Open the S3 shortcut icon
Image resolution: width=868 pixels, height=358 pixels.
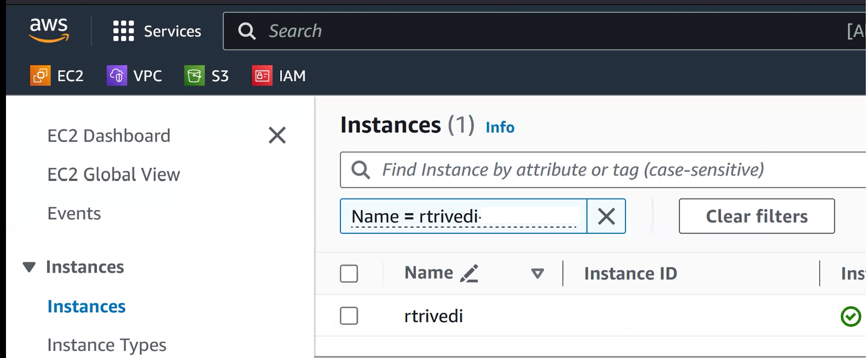[x=195, y=76]
